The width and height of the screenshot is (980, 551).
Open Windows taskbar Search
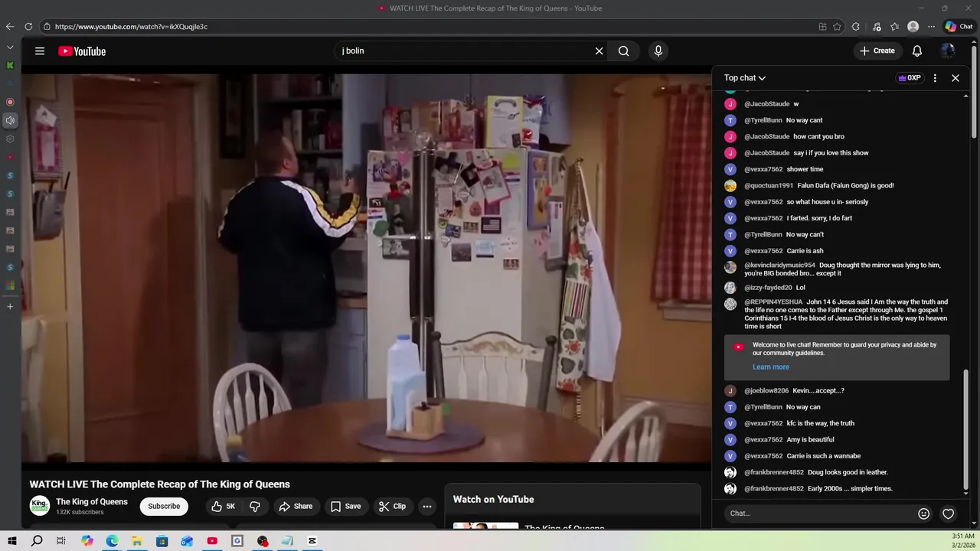pos(37,541)
